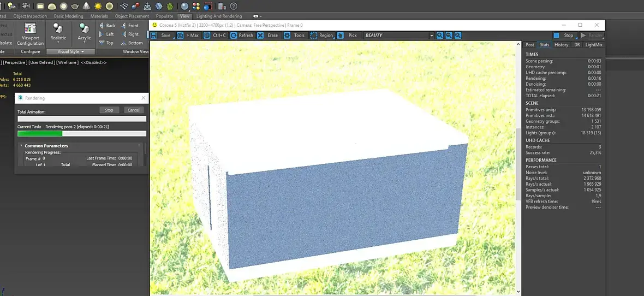
Task: Click the Current Task green progress bar
Action: [x=82, y=133]
